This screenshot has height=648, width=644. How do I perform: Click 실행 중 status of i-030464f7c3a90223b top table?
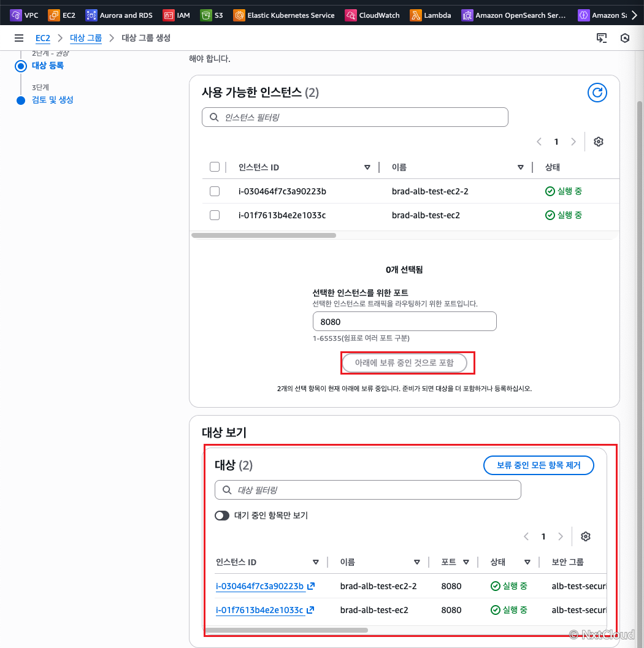(564, 191)
